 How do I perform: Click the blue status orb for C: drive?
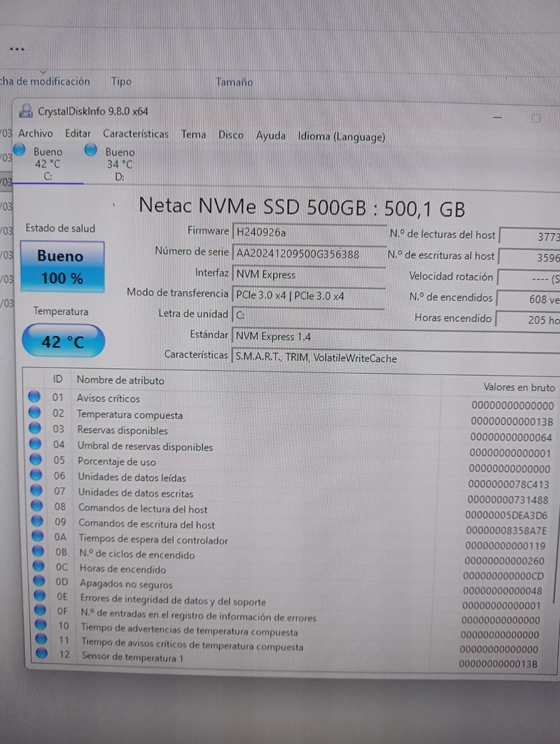pos(20,150)
